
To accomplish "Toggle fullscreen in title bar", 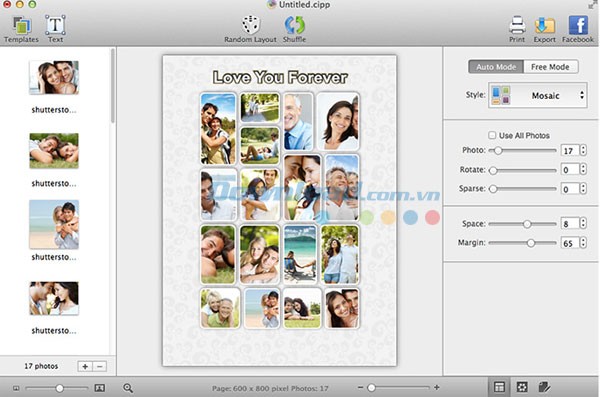I will click(592, 5).
